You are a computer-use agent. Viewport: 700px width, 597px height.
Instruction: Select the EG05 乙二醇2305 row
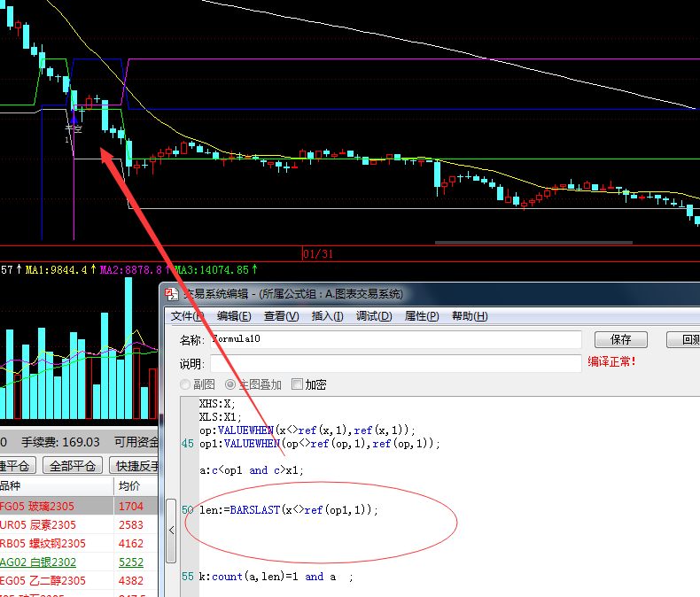click(79, 580)
